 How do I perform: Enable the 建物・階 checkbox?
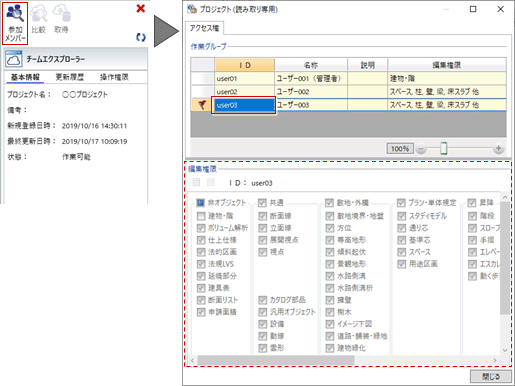[x=201, y=216]
